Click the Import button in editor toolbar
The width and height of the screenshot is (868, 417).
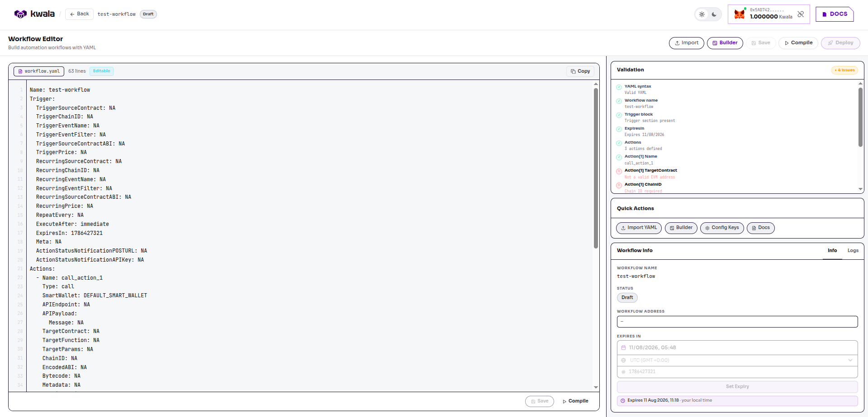pyautogui.click(x=686, y=43)
